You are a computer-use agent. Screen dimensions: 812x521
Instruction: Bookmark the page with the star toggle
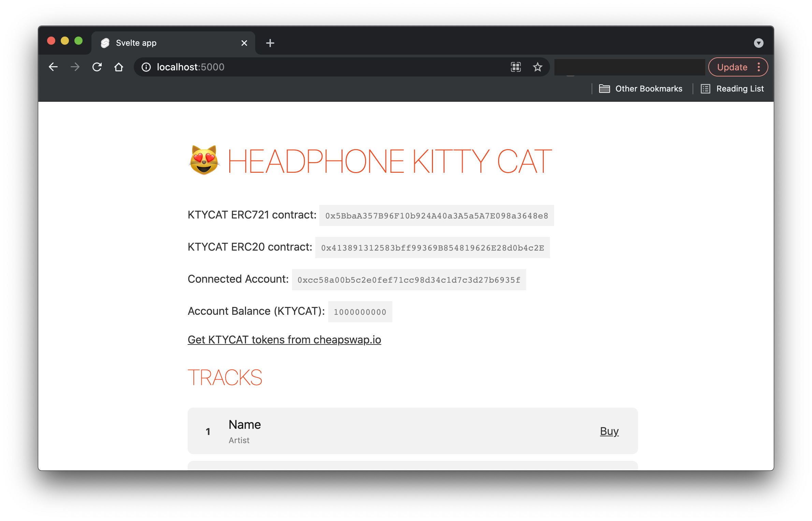pos(538,67)
